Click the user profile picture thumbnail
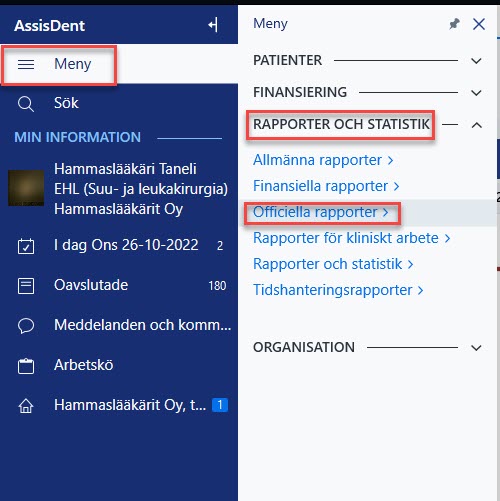The image size is (500, 501). [x=26, y=188]
